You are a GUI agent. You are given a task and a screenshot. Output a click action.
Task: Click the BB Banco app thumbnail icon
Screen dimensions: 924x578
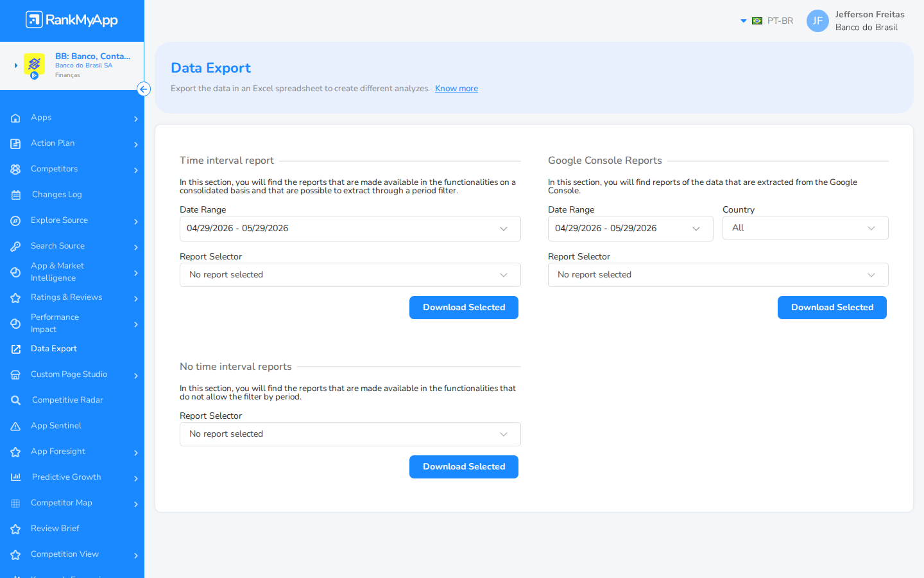pos(34,64)
